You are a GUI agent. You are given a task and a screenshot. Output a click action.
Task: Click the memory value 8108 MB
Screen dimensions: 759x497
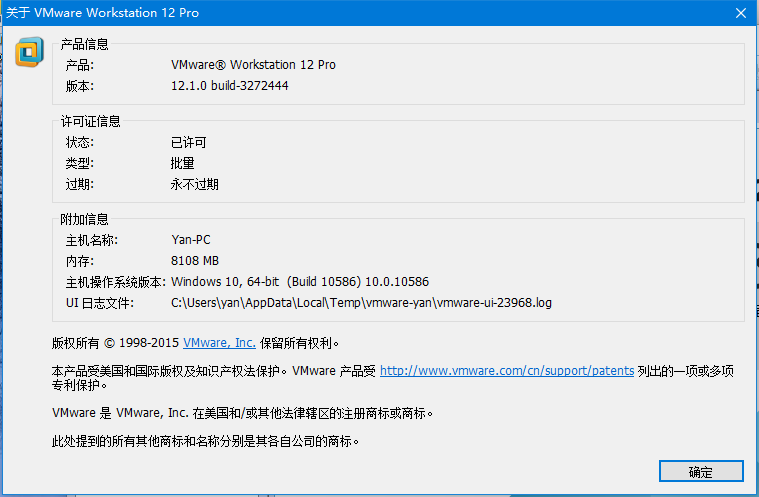pyautogui.click(x=195, y=261)
